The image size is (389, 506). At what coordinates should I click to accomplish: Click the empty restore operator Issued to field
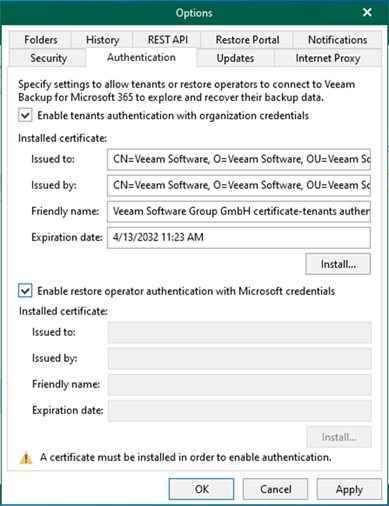pos(239,332)
